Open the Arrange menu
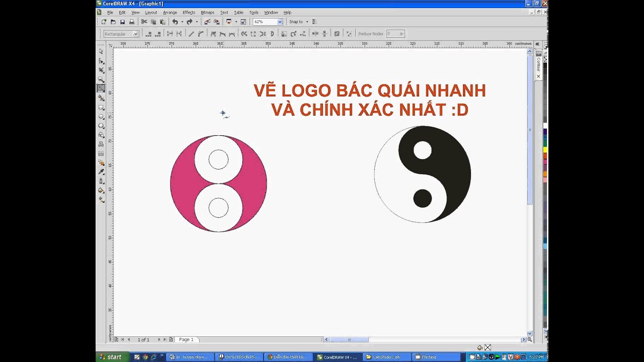Viewport: 644px width, 362px height. click(x=170, y=12)
